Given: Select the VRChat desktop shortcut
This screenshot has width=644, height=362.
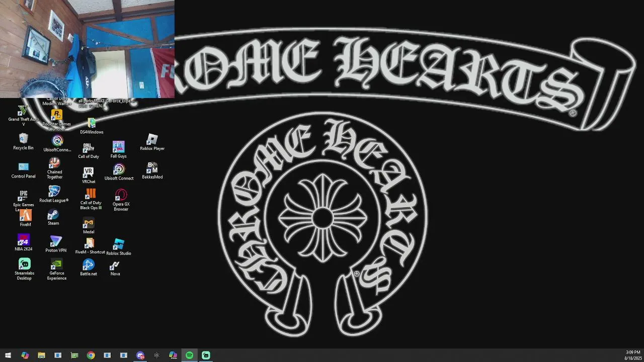Looking at the screenshot, I should click(x=89, y=175).
